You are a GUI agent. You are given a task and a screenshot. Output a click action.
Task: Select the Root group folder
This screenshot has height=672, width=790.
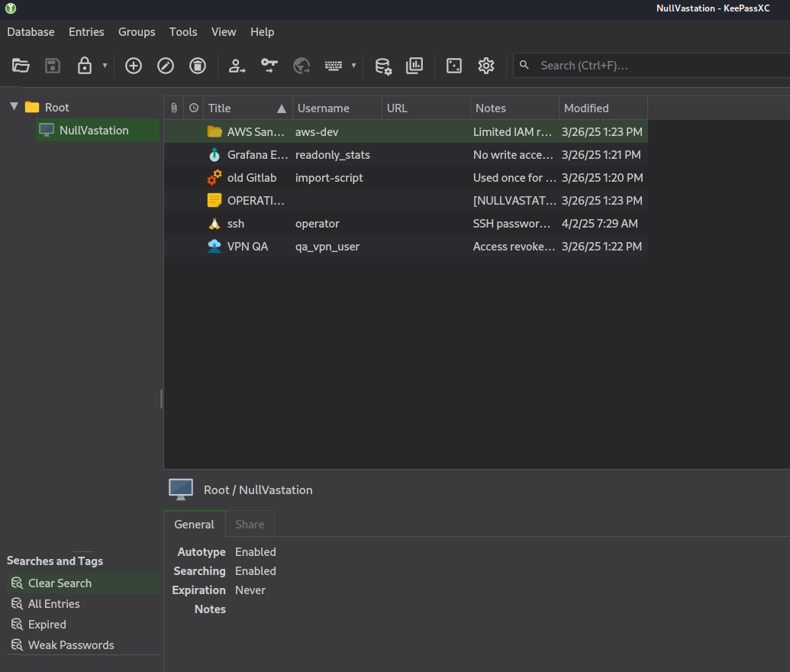[x=32, y=107]
